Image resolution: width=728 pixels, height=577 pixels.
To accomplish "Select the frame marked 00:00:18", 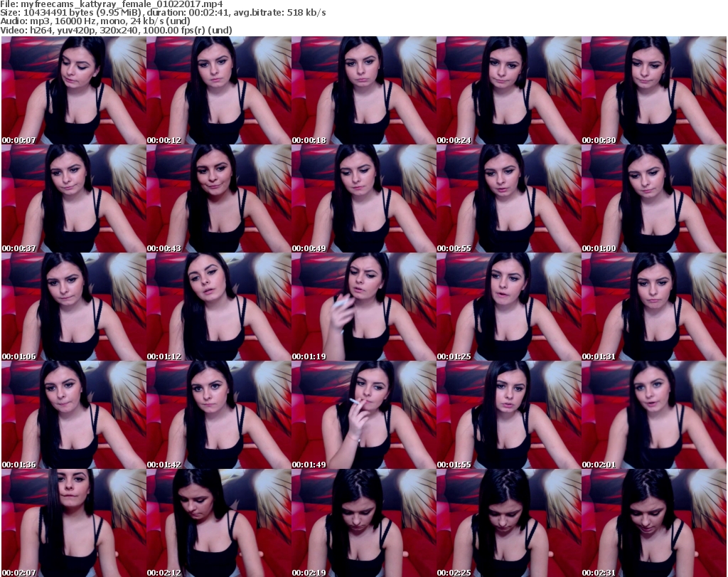I will pyautogui.click(x=363, y=90).
